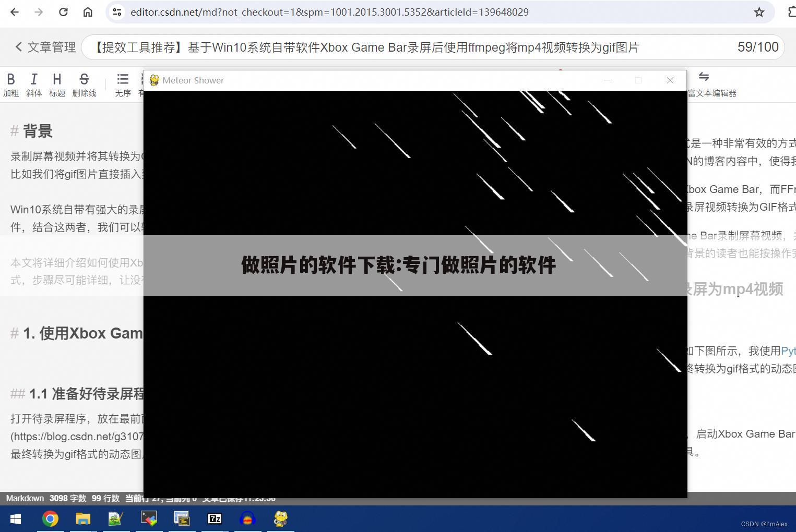796x532 pixels.
Task: Click the '# 背景' heading in the editor
Action: [31, 131]
